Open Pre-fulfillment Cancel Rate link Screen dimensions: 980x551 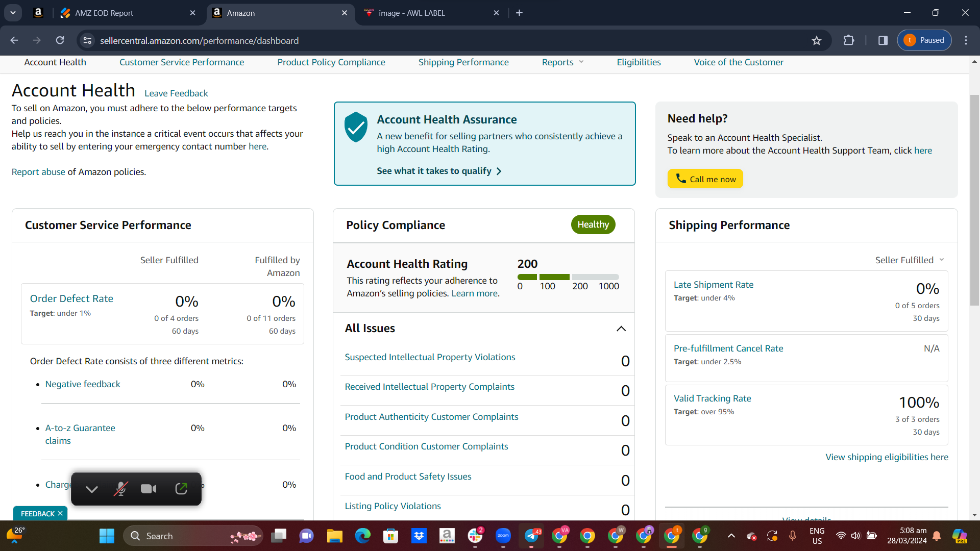(728, 348)
